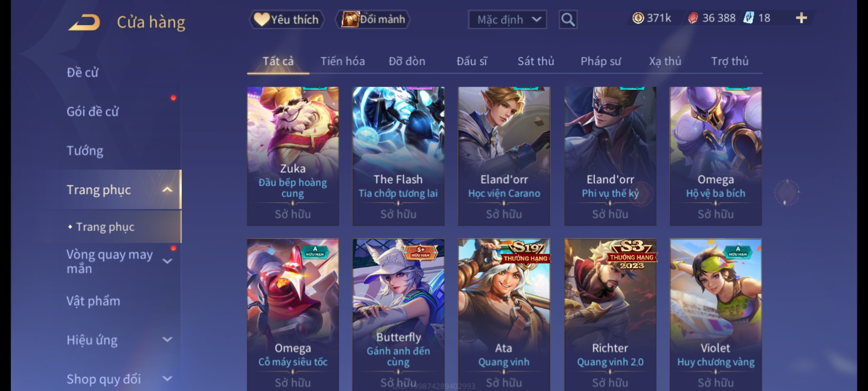This screenshot has width=868, height=391.
Task: Open Đổi mảnh fragment exchange
Action: [x=373, y=20]
